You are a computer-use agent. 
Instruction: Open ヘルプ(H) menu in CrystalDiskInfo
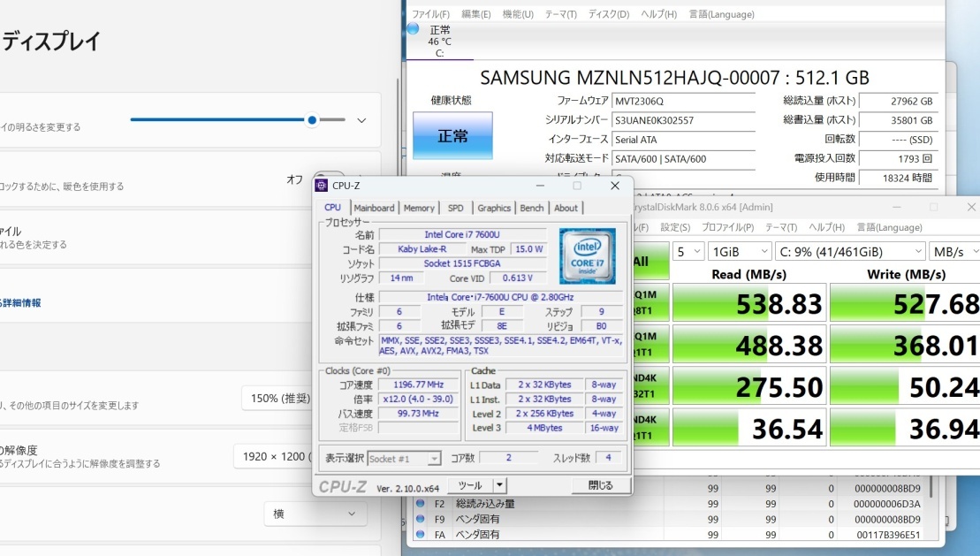click(x=658, y=14)
